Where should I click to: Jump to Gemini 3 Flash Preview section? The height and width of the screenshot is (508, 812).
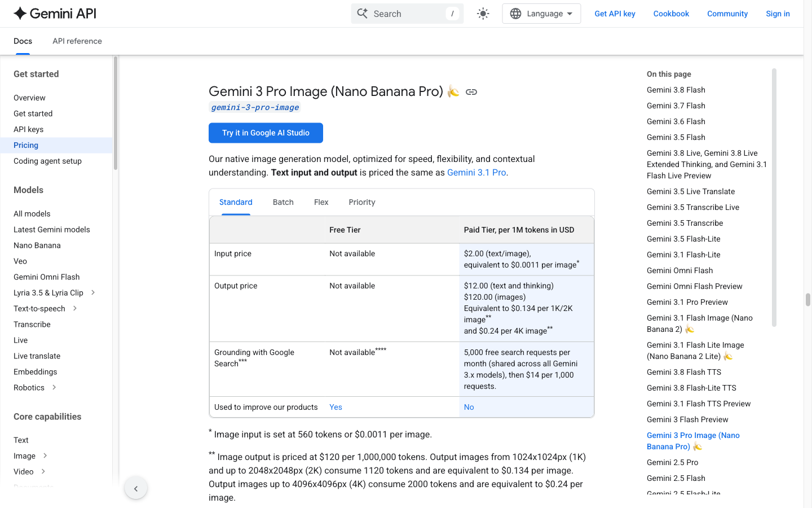687,419
